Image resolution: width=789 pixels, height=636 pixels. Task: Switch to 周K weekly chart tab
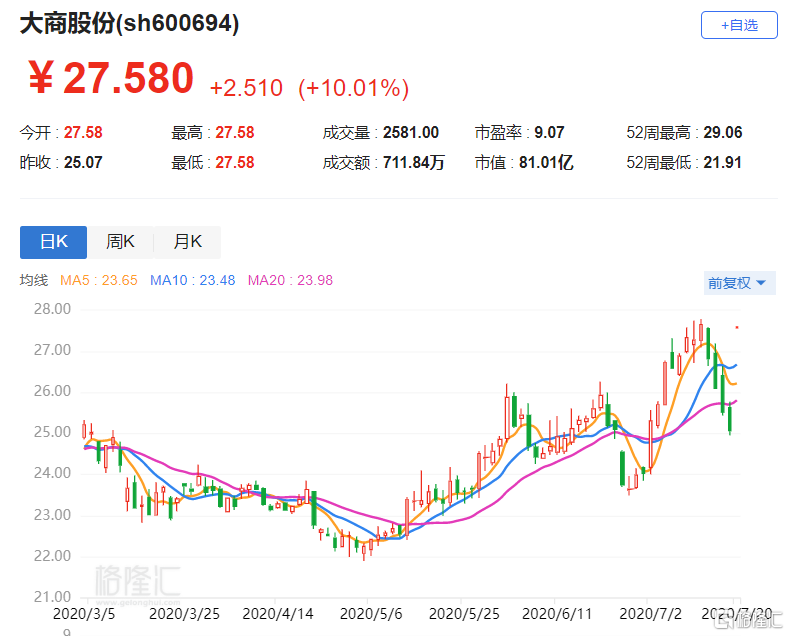point(120,242)
